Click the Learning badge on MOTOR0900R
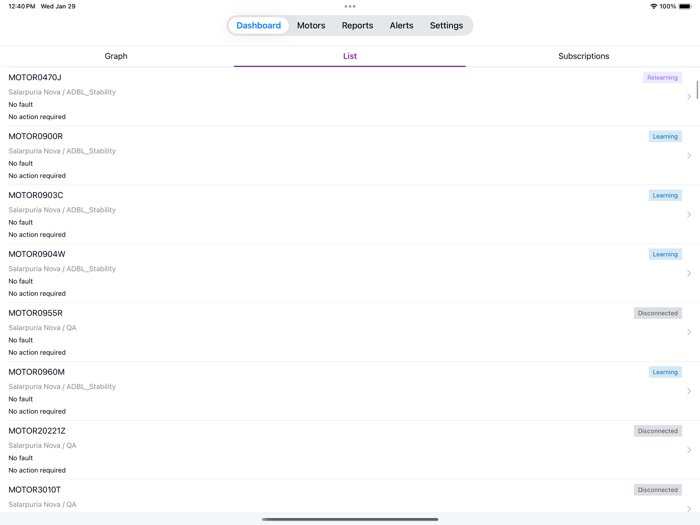This screenshot has height=525, width=700. tap(665, 137)
